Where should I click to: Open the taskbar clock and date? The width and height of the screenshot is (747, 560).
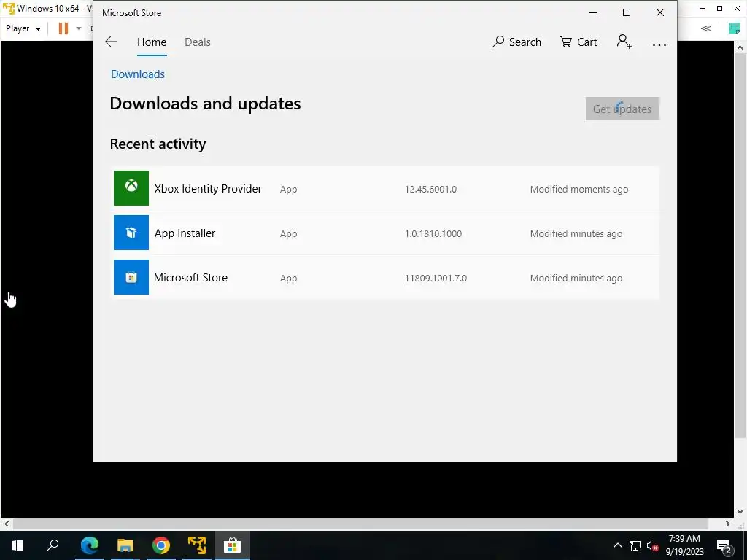[684, 545]
